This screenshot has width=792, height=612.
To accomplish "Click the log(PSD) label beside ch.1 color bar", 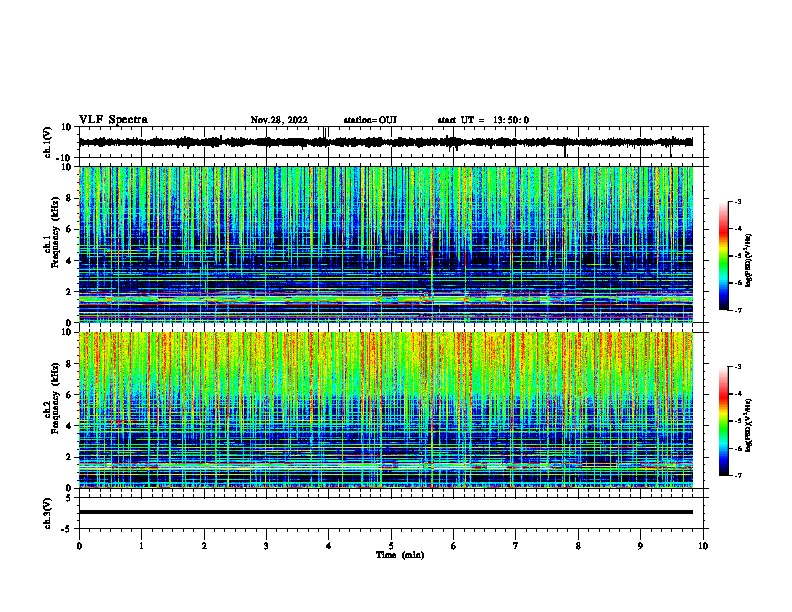I will coord(749,261).
